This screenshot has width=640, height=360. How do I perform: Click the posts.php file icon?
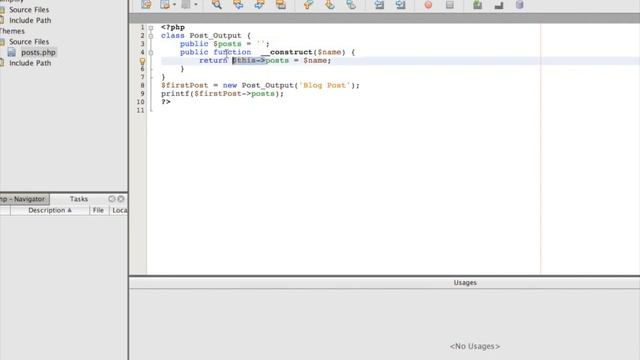(12, 52)
